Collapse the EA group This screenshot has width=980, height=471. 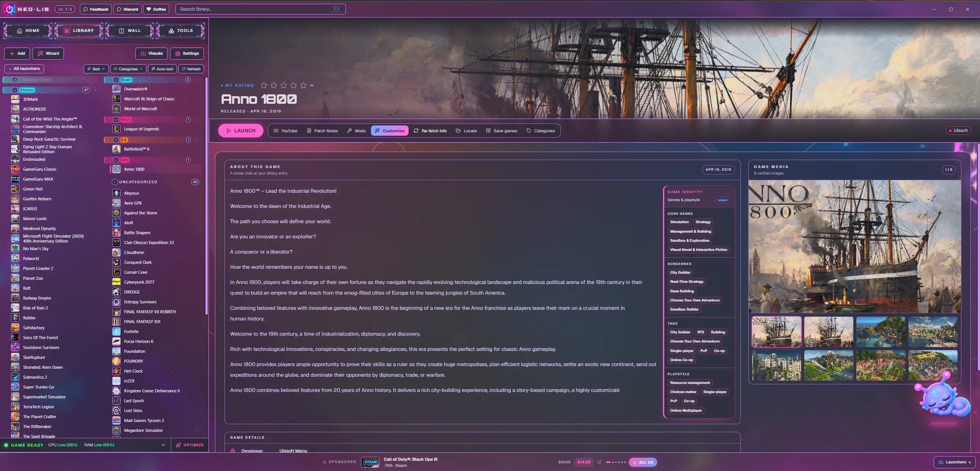click(x=116, y=140)
